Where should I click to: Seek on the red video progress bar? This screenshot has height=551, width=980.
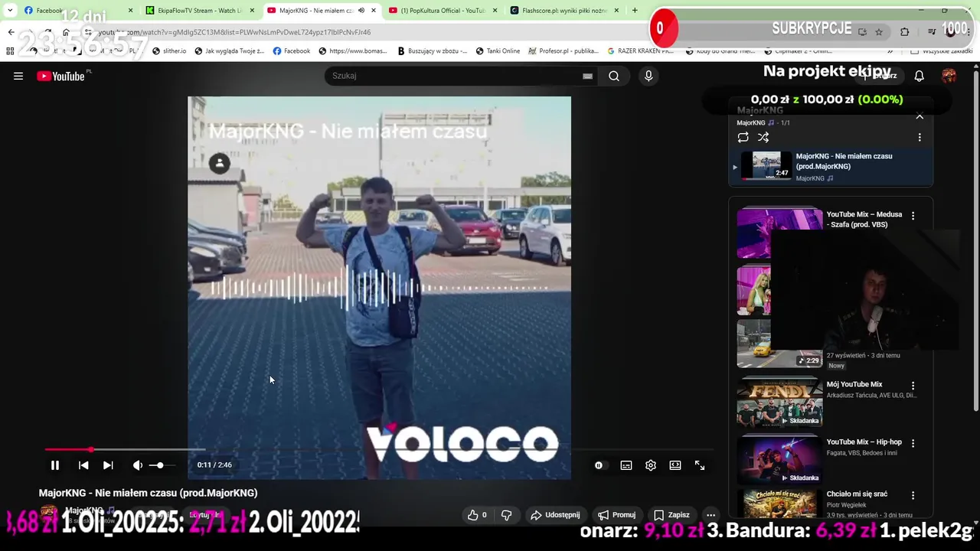pyautogui.click(x=379, y=449)
